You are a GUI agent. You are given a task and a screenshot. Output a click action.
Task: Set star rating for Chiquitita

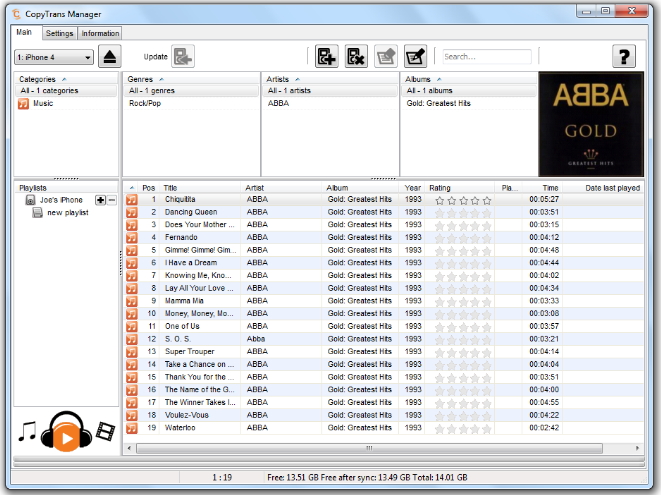tap(460, 200)
